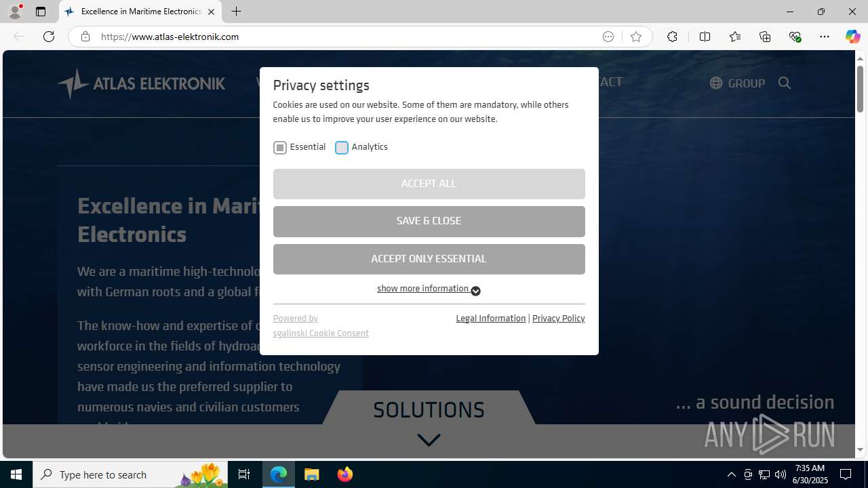
Task: Open the volume control icon
Action: (x=781, y=474)
